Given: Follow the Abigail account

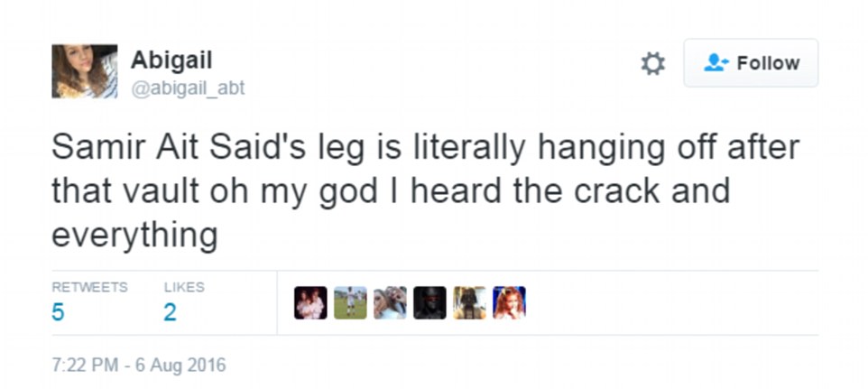Looking at the screenshot, I should pos(751,63).
